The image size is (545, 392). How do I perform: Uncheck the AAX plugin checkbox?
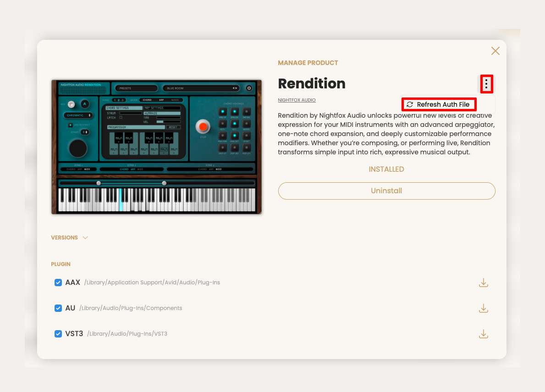coord(58,283)
